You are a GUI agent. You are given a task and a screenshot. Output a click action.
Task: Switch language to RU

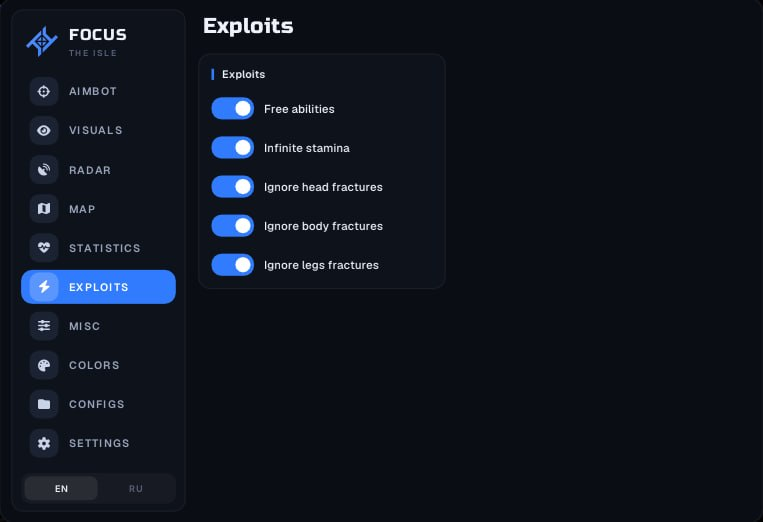click(136, 488)
